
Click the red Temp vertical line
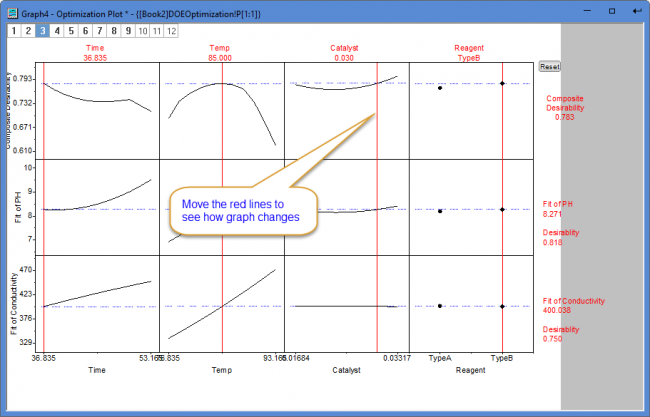[222, 207]
